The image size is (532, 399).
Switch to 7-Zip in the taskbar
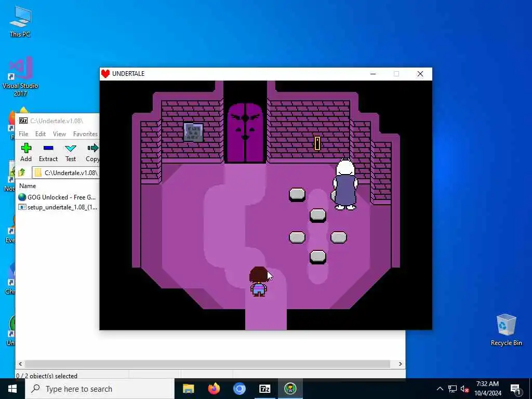pos(264,389)
